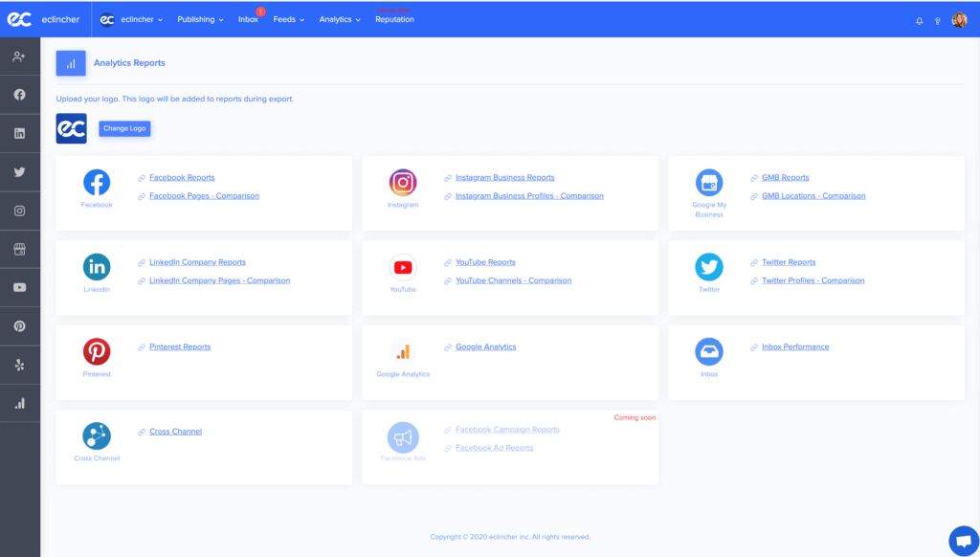The width and height of the screenshot is (980, 557).
Task: Click the help question-mark icon
Action: coord(938,20)
